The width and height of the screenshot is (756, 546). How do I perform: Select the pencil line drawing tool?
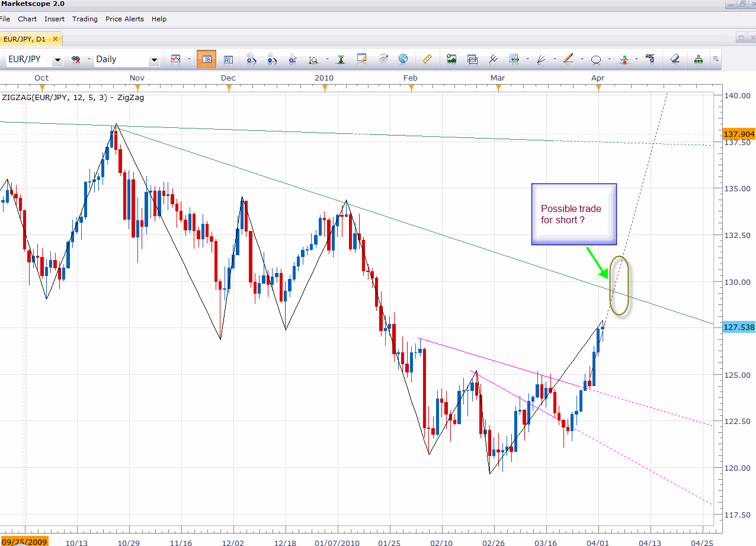click(568, 59)
